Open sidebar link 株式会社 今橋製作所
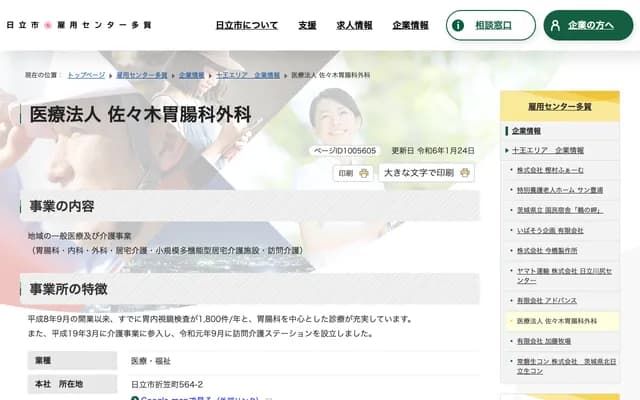 (x=547, y=251)
